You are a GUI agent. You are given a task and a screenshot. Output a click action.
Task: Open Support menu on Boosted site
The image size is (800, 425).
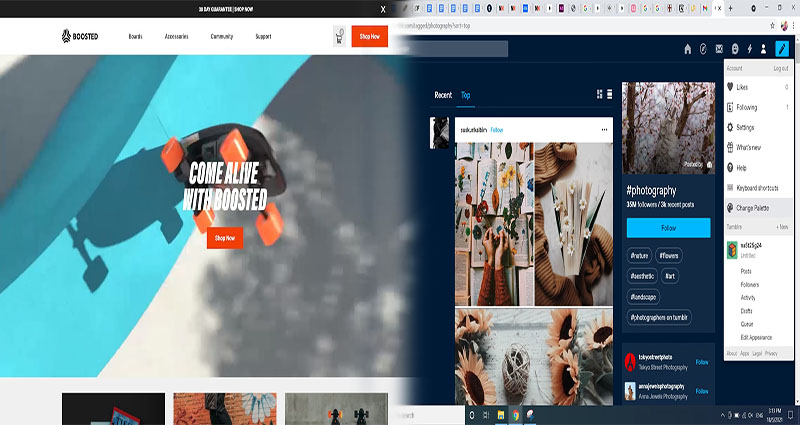click(263, 37)
